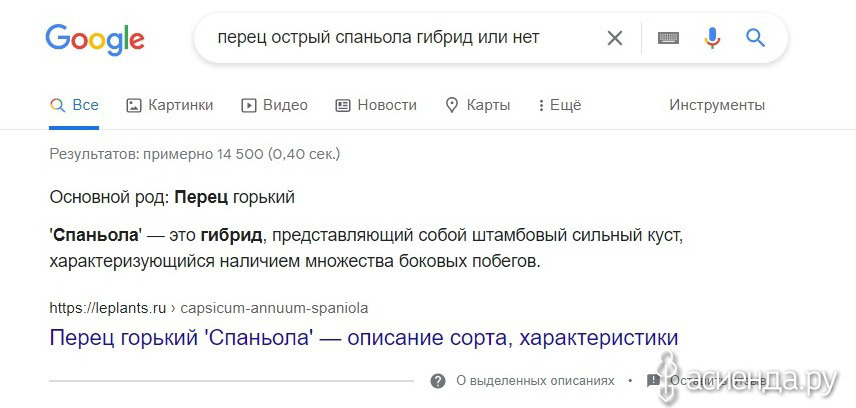The width and height of the screenshot is (856, 408).
Task: Switch to the Видео tab
Action: point(274,105)
